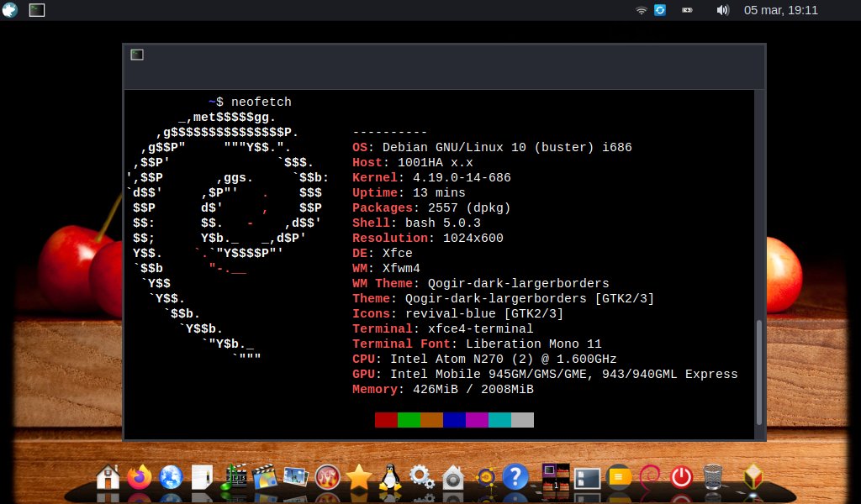Screen dimensions: 861x504
Task: Click the Tux penguin dock icon
Action: tap(389, 477)
